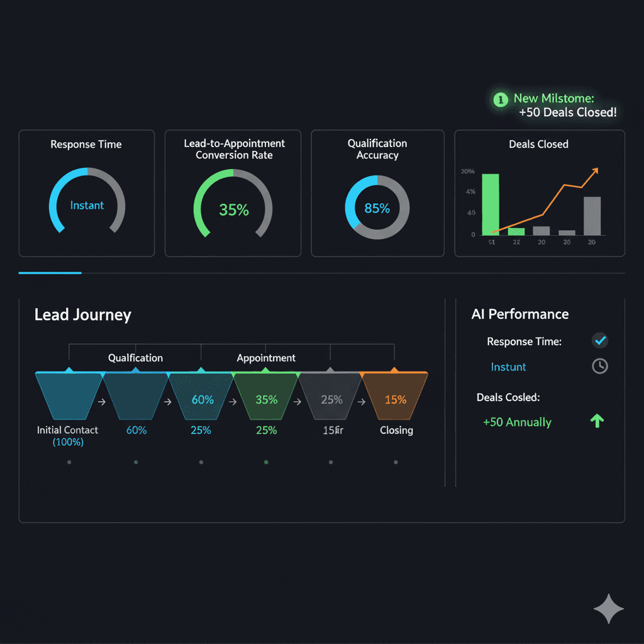Select the green dot under the 35% funnel stage
This screenshot has width=644, height=644.
(266, 462)
